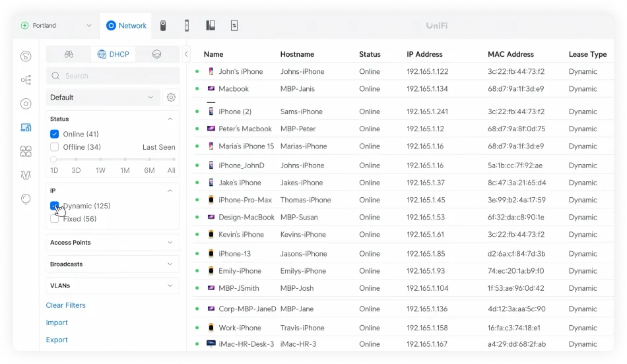The width and height of the screenshot is (627, 364).
Task: Open the Protect camera application icon
Action: 163,26
